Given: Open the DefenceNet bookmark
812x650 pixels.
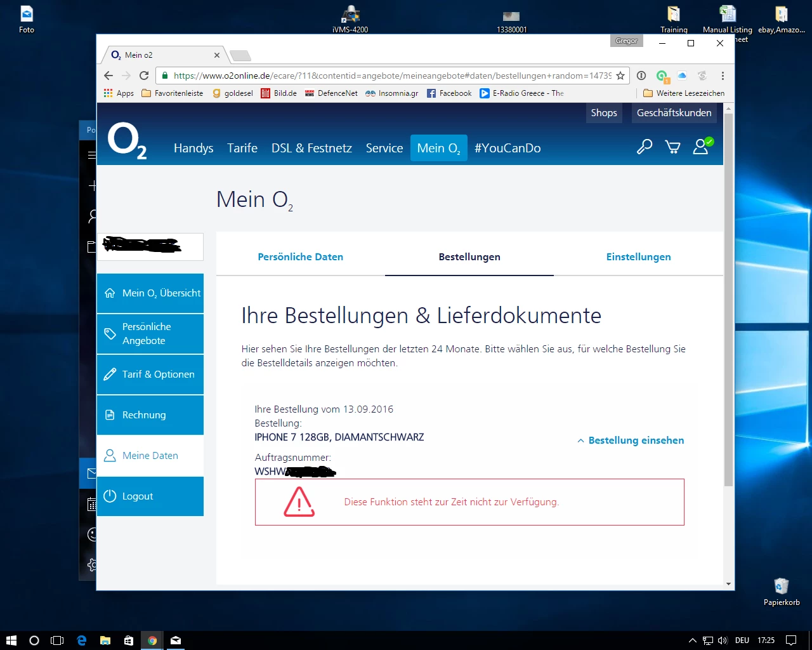Looking at the screenshot, I should (331, 93).
